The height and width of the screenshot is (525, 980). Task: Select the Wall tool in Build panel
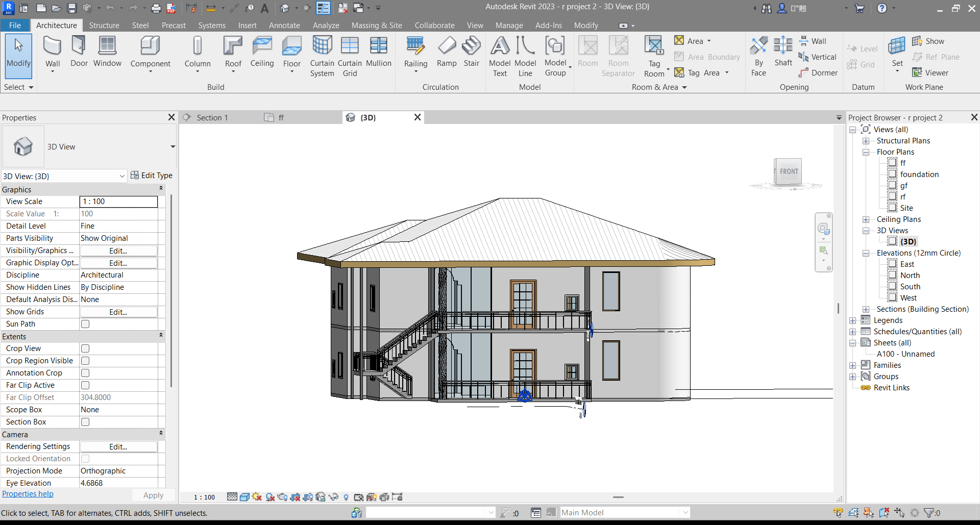53,55
